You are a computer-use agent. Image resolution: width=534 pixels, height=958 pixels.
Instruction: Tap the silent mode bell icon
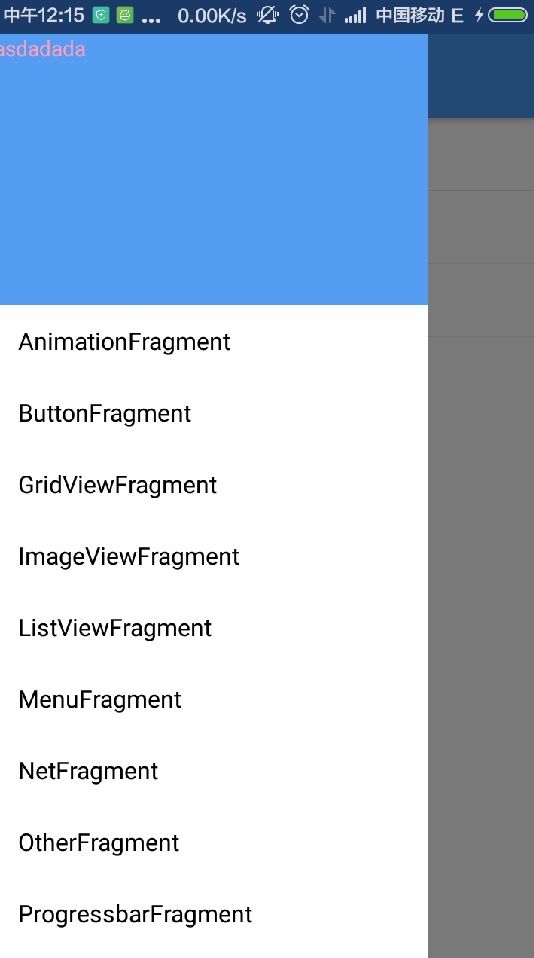tap(268, 15)
